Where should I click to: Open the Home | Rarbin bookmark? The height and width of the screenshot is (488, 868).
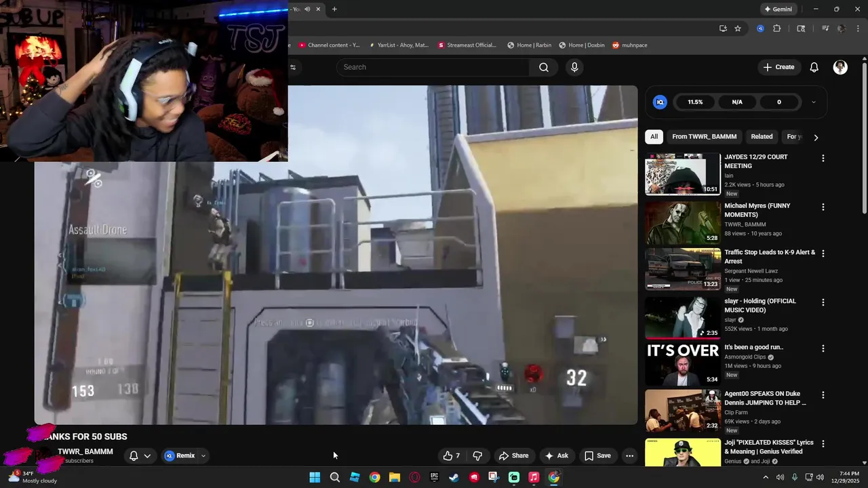[530, 45]
